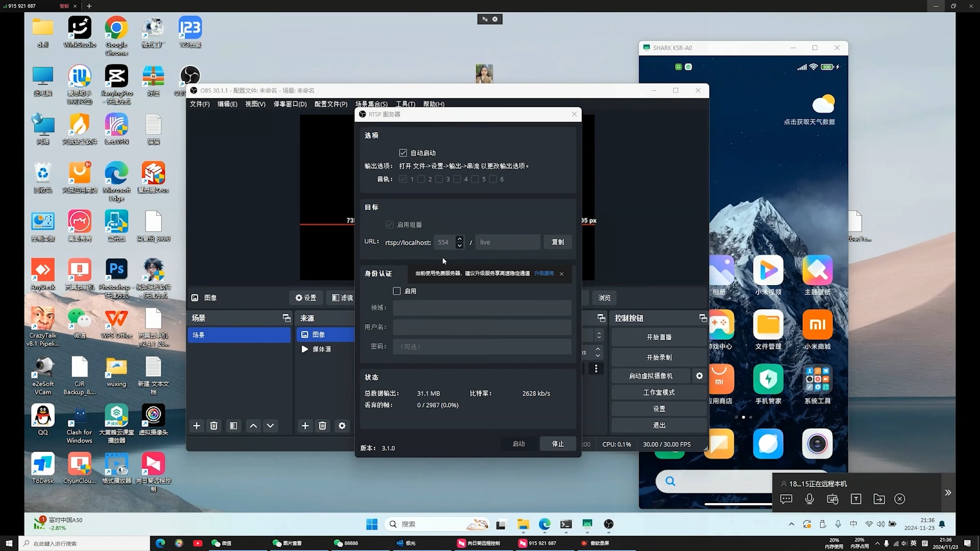Click the 启动 start button in RTSP dialog

tap(519, 444)
